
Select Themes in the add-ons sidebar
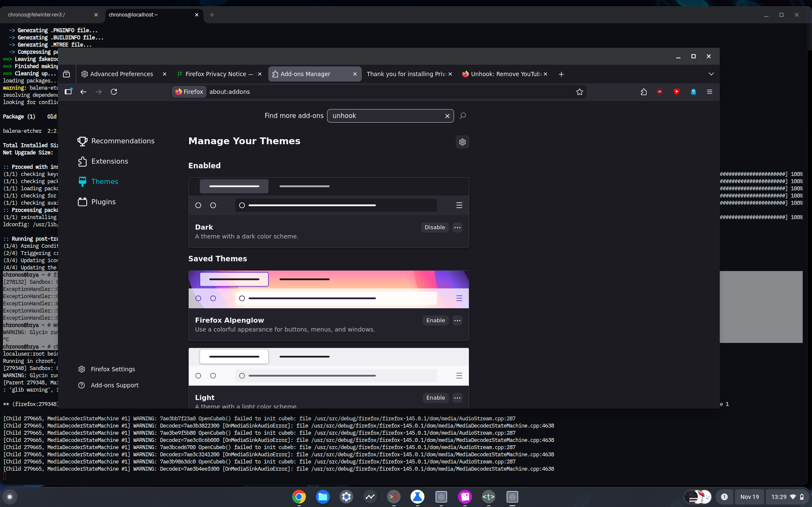pyautogui.click(x=98, y=182)
